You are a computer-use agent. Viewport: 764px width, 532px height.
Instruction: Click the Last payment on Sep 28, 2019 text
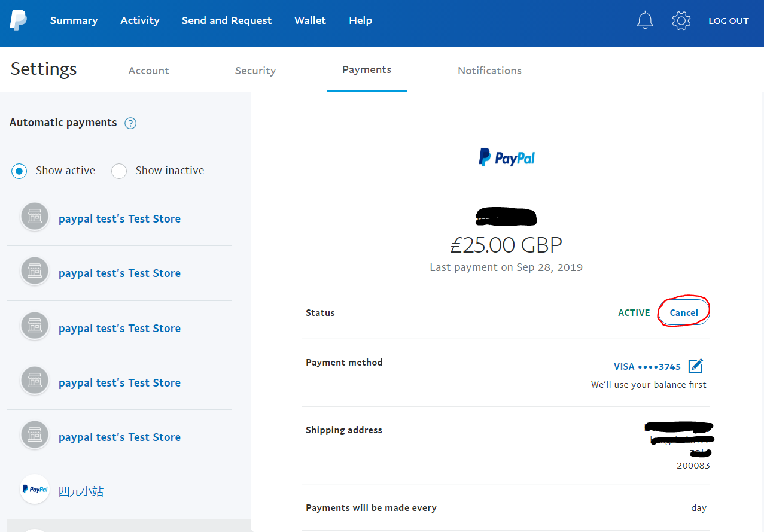(x=506, y=267)
